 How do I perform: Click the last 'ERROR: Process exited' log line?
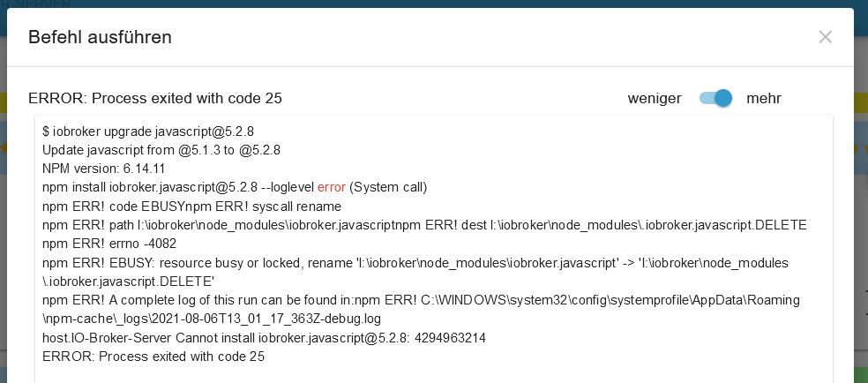click(x=153, y=357)
